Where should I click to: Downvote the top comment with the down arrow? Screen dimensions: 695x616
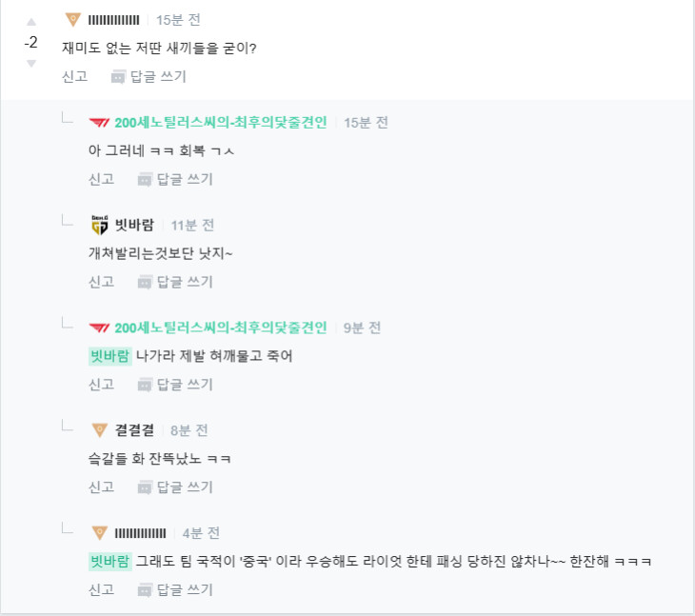pyautogui.click(x=30, y=63)
